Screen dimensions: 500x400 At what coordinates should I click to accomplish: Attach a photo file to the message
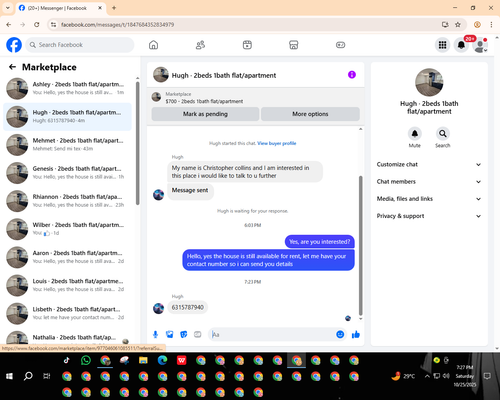click(170, 334)
